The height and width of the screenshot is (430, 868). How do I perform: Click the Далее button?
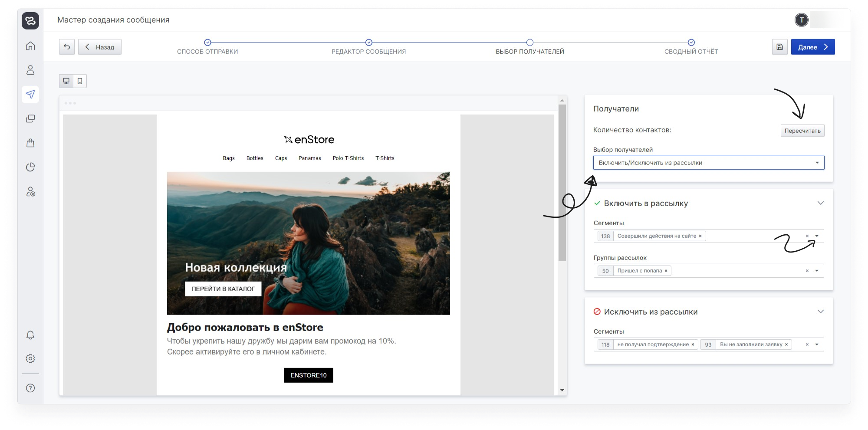pyautogui.click(x=813, y=47)
